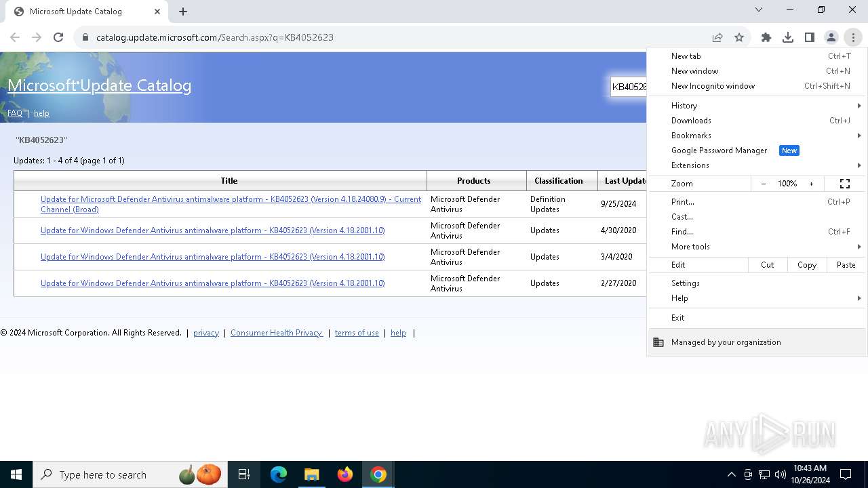Toggle the side panel icon
The image size is (868, 488).
[810, 37]
